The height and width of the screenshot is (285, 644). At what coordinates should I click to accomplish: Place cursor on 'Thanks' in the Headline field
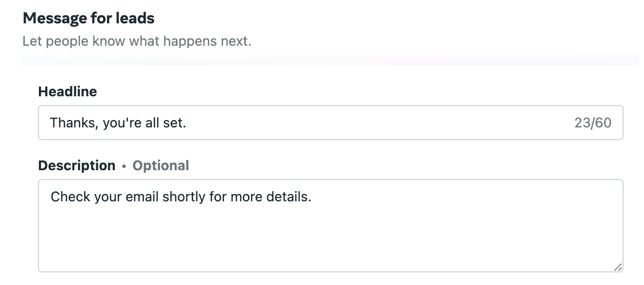coord(69,123)
